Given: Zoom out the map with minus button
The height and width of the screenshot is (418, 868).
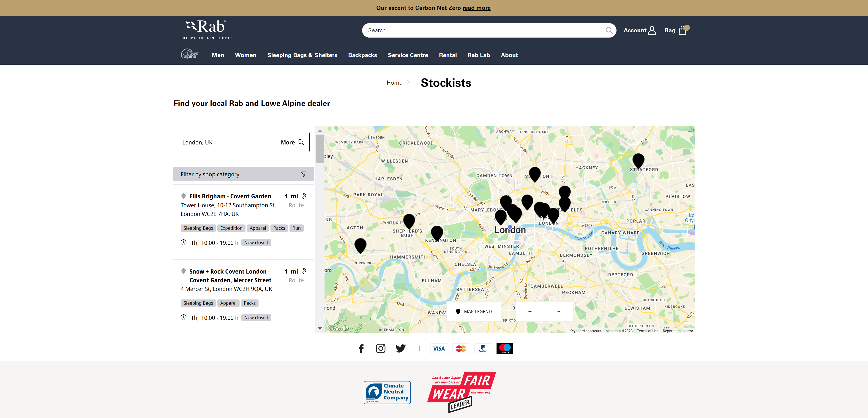Looking at the screenshot, I should pos(530,311).
